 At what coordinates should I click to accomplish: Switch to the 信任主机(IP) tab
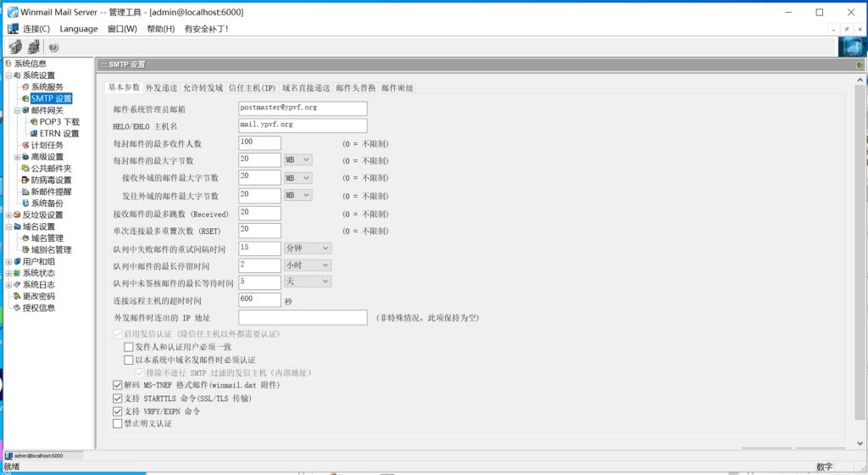tap(252, 88)
